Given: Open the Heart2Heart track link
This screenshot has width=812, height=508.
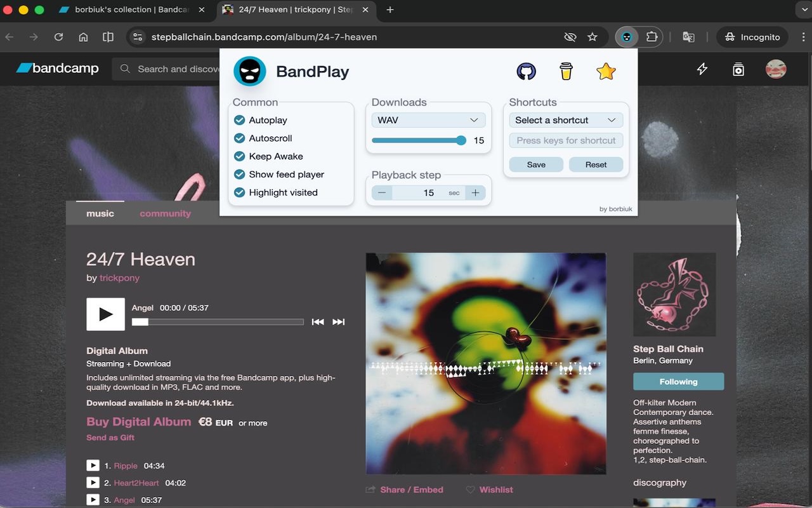Looking at the screenshot, I should click(136, 483).
